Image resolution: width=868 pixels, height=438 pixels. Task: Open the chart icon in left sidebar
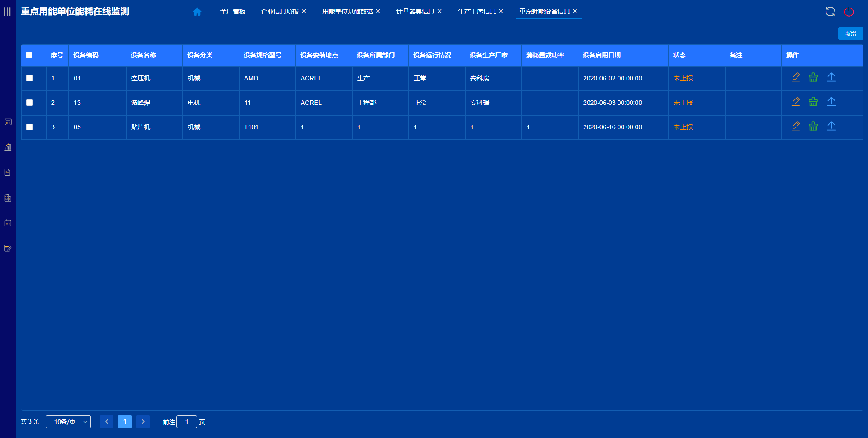click(x=8, y=147)
